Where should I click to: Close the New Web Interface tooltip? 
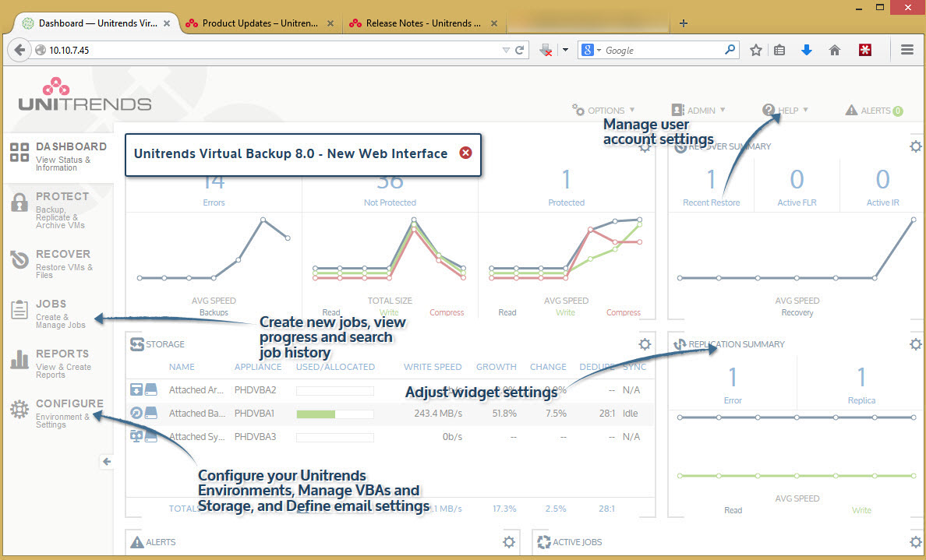(x=466, y=153)
